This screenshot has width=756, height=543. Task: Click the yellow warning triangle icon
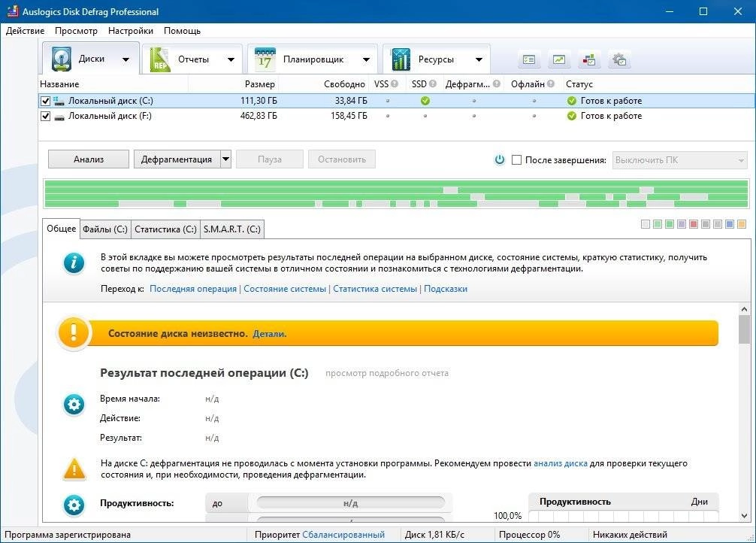(x=74, y=469)
